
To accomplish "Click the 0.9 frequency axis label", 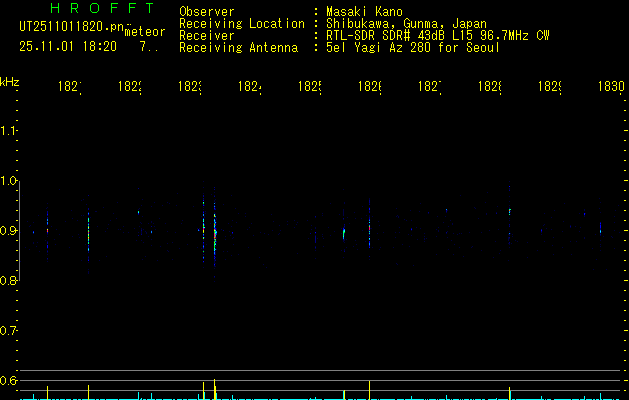I will pyautogui.click(x=8, y=231).
